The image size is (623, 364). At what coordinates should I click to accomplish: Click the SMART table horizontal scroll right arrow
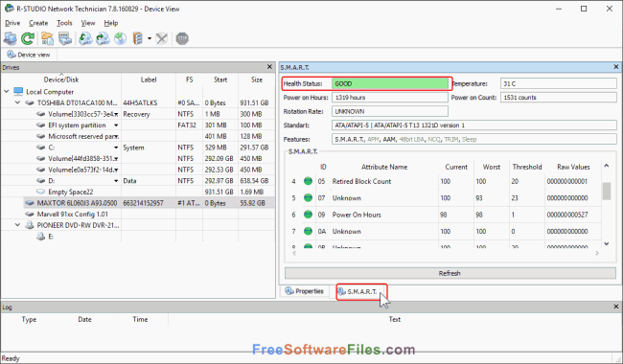pos(597,253)
